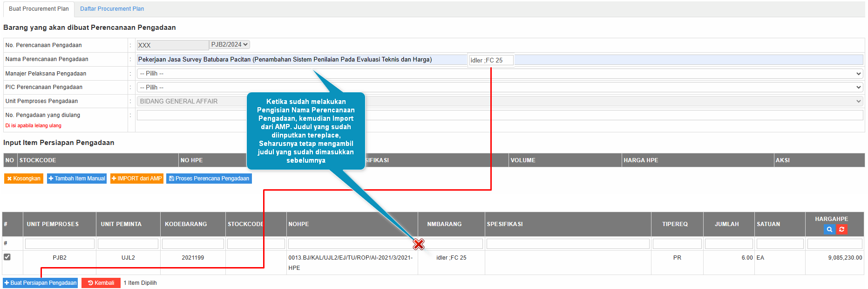
Task: Click the Kosongkan button
Action: [24, 179]
